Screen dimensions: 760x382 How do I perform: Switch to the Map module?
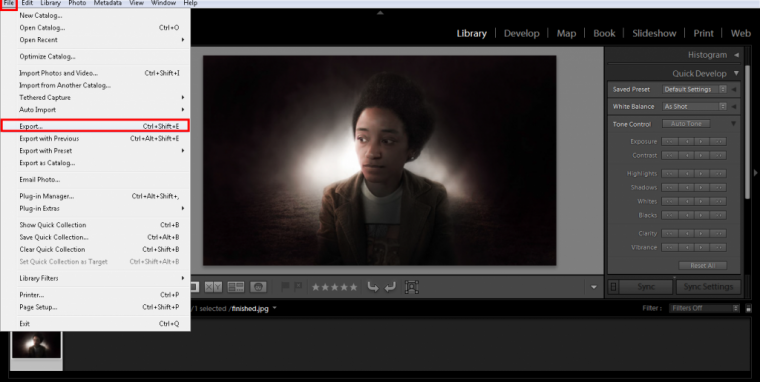click(x=566, y=33)
